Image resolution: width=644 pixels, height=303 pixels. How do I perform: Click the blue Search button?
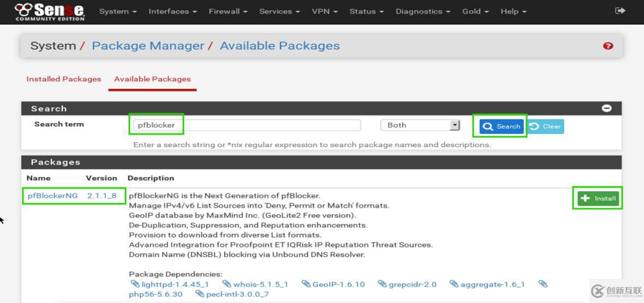(502, 126)
